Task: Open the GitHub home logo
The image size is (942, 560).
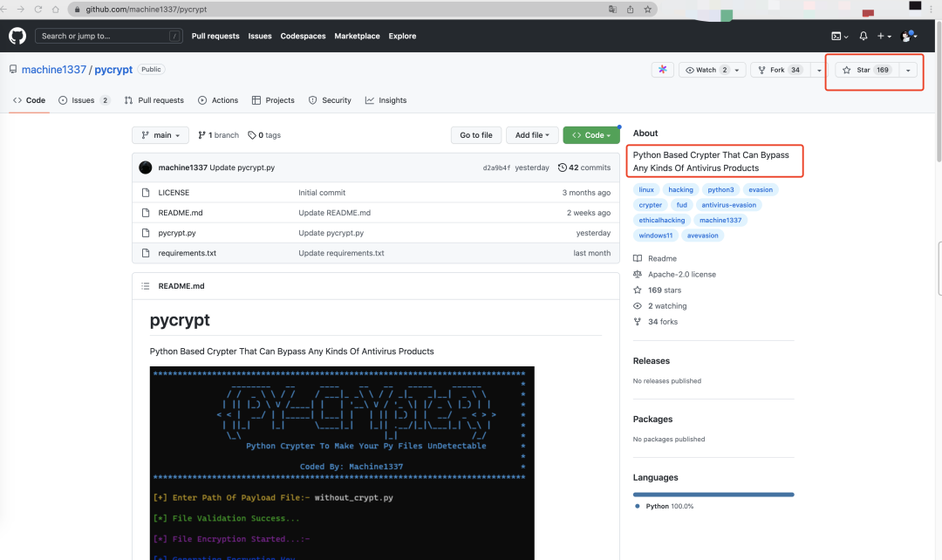Action: [17, 36]
